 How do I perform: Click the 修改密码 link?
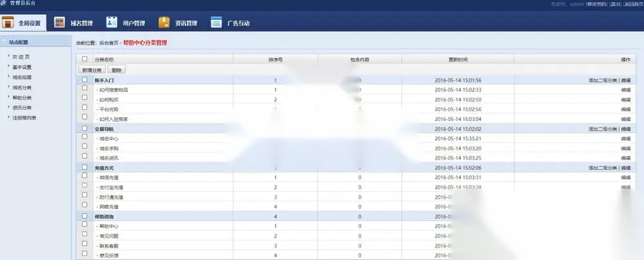pos(597,4)
